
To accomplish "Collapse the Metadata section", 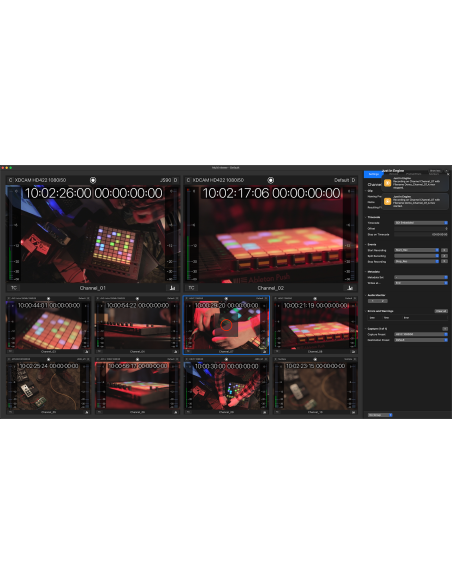I will coord(365,272).
